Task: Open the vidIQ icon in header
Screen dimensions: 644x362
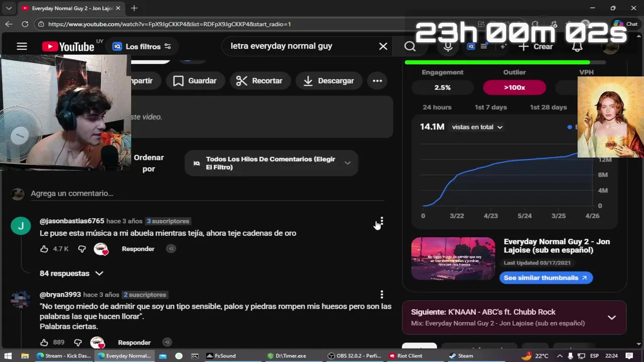Action: 471,46
